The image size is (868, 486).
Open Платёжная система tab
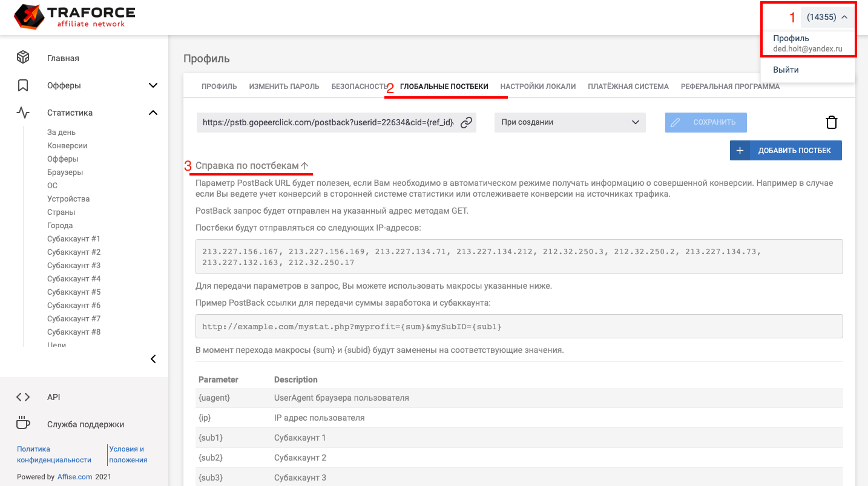pos(628,87)
